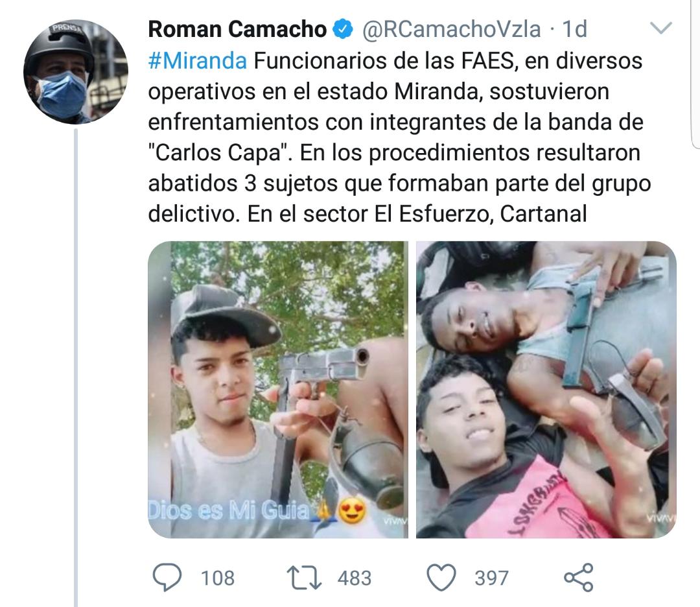Click the "Dios es Mi Guia" caption overlay
This screenshot has height=607, width=700.
click(x=229, y=510)
